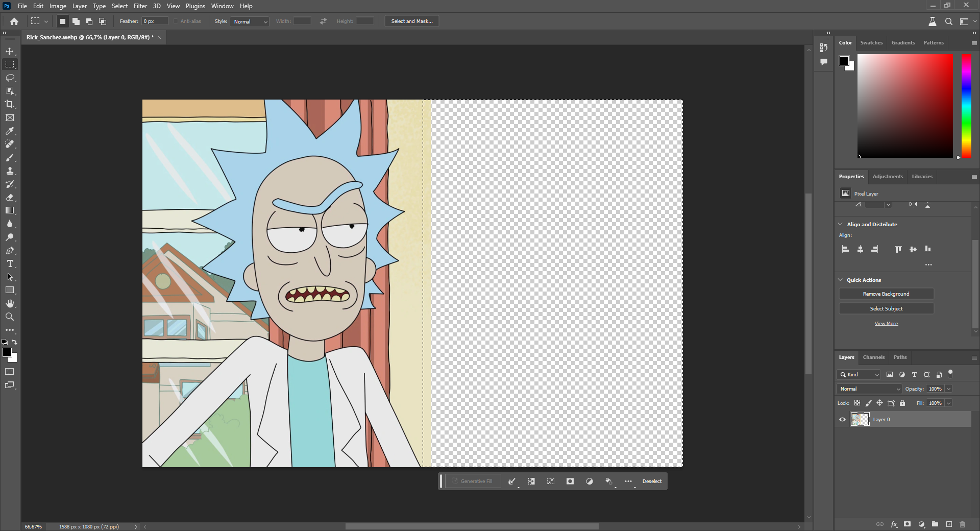Click Remove Background

886,294
